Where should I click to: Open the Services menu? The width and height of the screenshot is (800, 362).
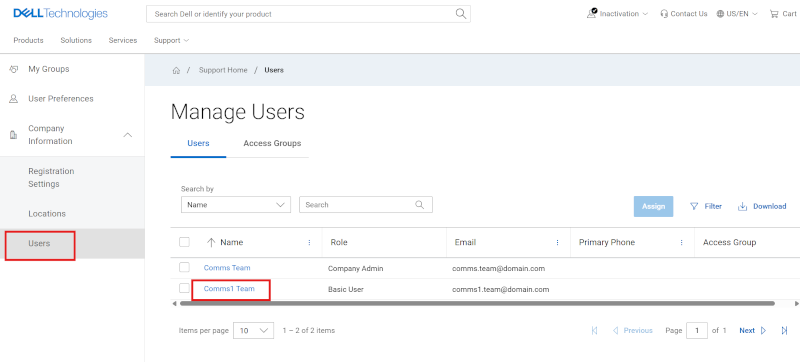coord(123,40)
